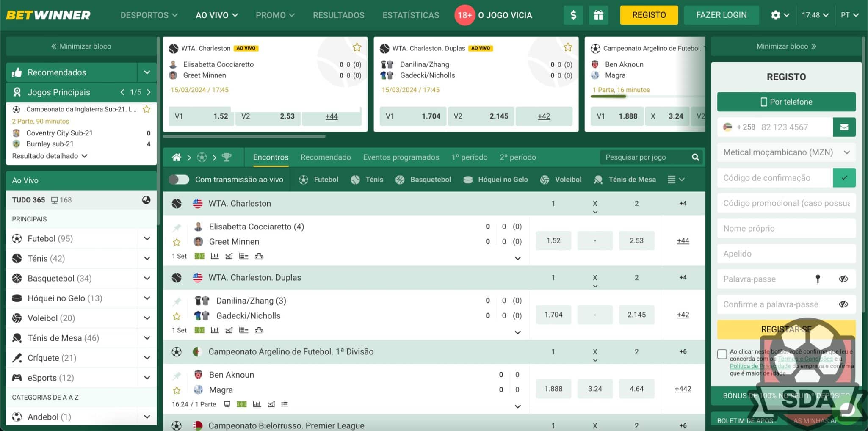Open the gift box bonus icon
Viewport: 868px width, 431px height.
[598, 15]
